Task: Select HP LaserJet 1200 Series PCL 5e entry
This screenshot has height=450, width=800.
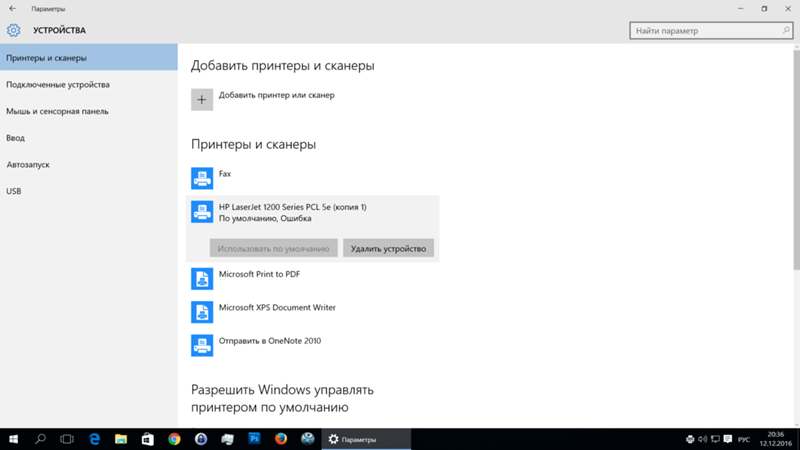Action: (292, 207)
